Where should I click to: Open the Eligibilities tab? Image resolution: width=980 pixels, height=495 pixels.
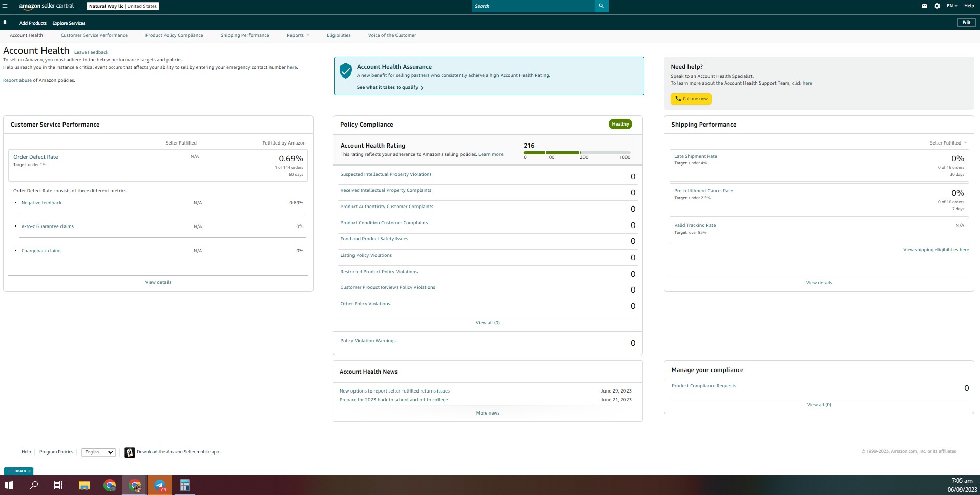tap(339, 35)
